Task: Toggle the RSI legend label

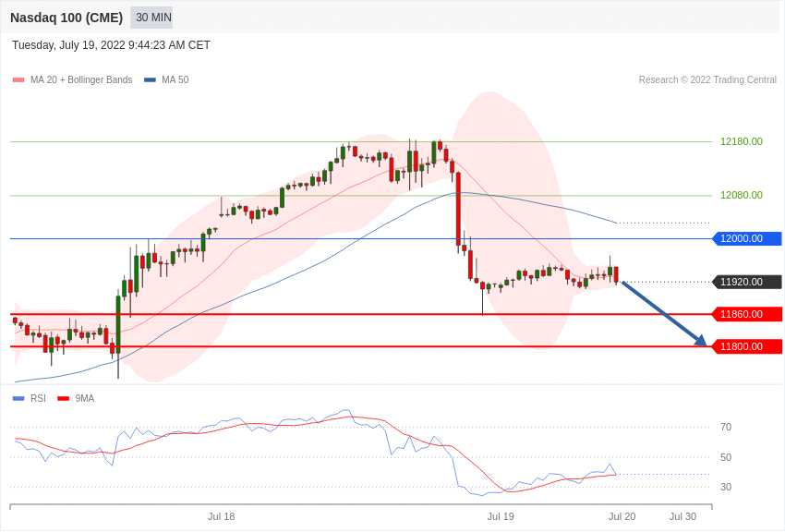Action: coord(38,398)
